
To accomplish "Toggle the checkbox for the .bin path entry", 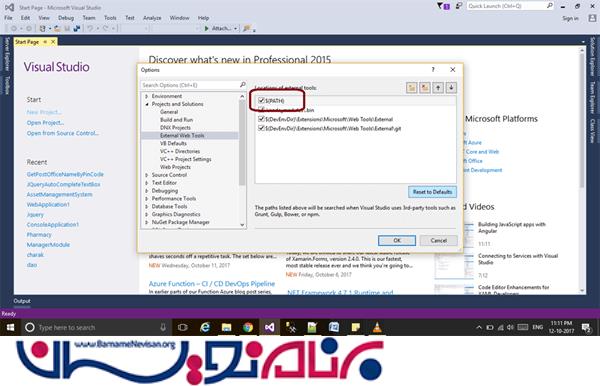I will 261,110.
